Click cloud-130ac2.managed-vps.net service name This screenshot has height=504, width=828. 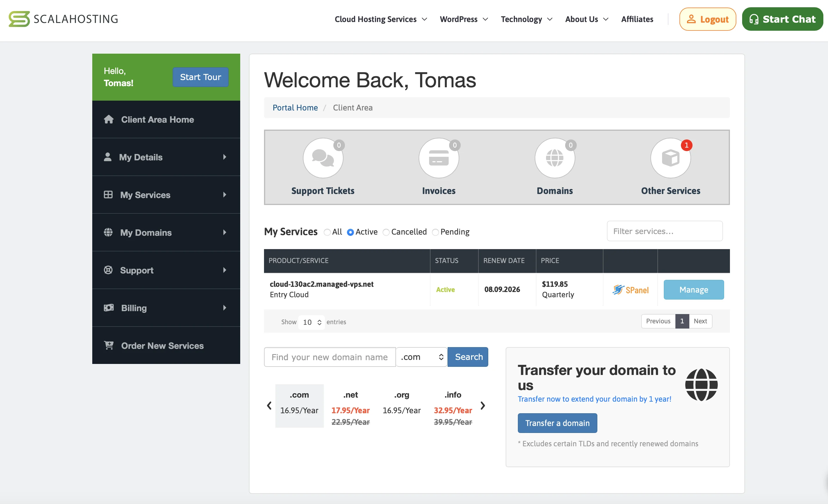pyautogui.click(x=321, y=284)
